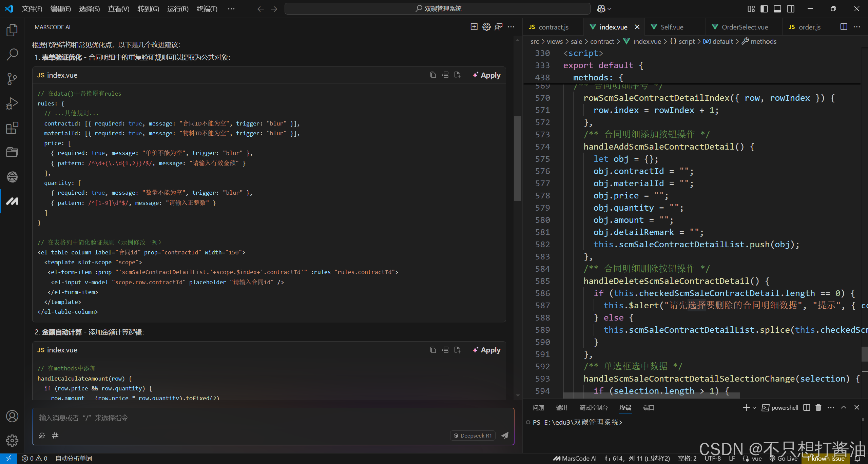Click the MarsCode AI sidebar icon
The width and height of the screenshot is (868, 464).
point(12,201)
